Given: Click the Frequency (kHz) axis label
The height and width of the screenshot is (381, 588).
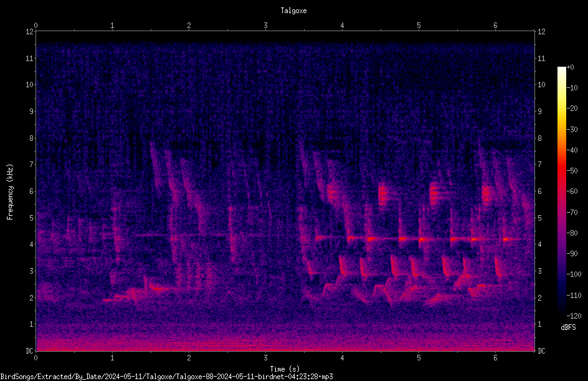Looking at the screenshot, I should pos(10,192).
